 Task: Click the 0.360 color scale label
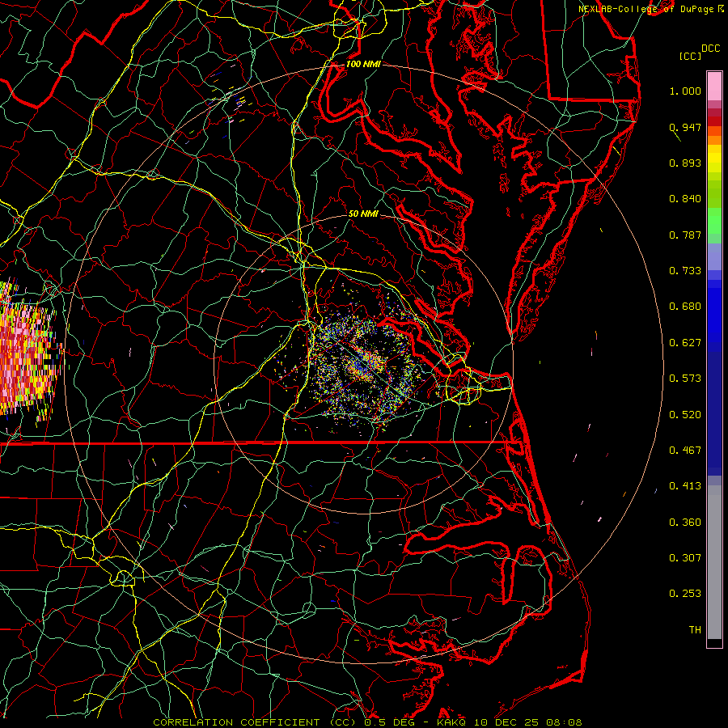click(685, 523)
